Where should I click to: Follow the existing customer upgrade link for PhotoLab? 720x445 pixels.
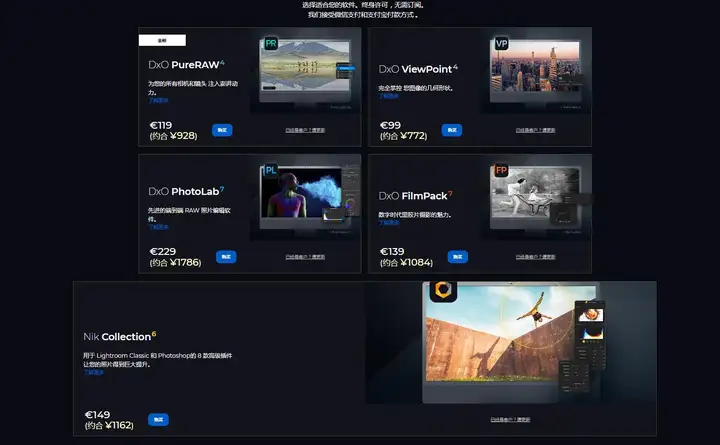(305, 257)
